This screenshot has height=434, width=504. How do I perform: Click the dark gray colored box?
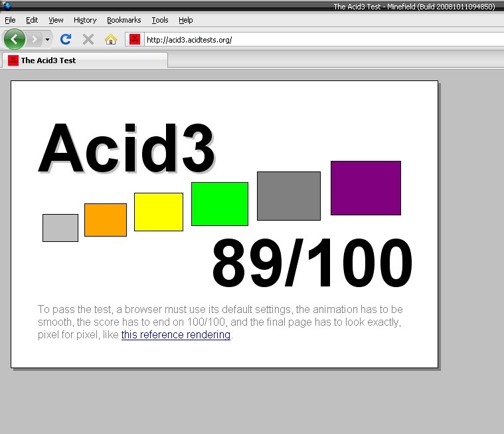point(289,196)
